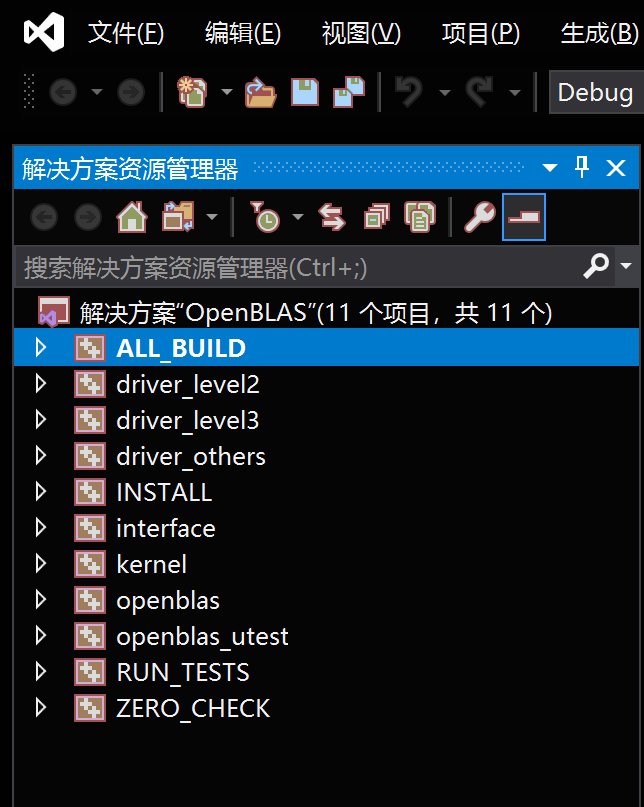This screenshot has height=807, width=644.
Task: Expand the ZERO_CHECK project node
Action: pyautogui.click(x=41, y=708)
